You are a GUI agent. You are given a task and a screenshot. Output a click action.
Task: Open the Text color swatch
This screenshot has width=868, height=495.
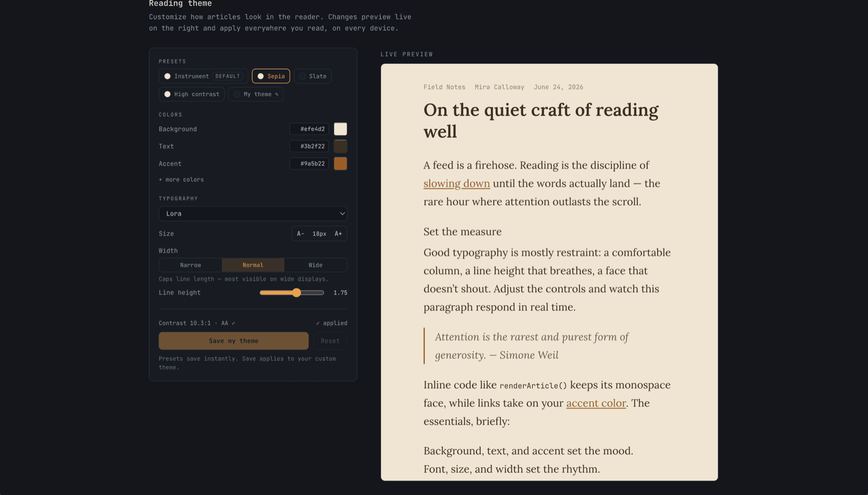coord(340,146)
